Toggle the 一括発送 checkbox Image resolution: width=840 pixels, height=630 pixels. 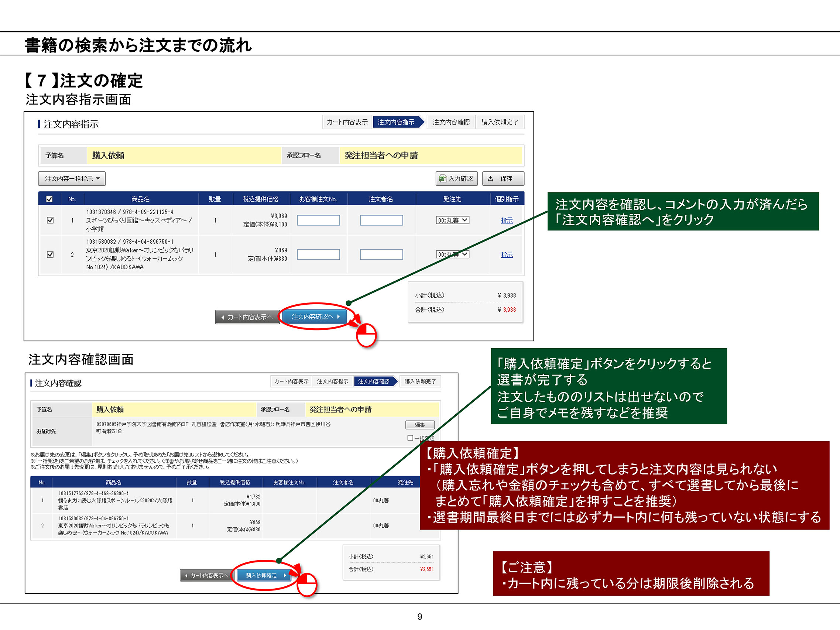(410, 438)
